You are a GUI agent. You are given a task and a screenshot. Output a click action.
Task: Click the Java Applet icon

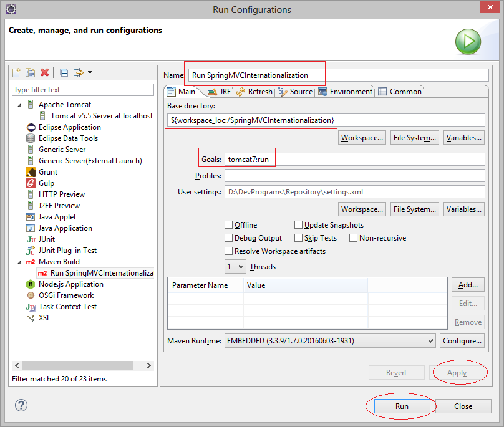[31, 217]
